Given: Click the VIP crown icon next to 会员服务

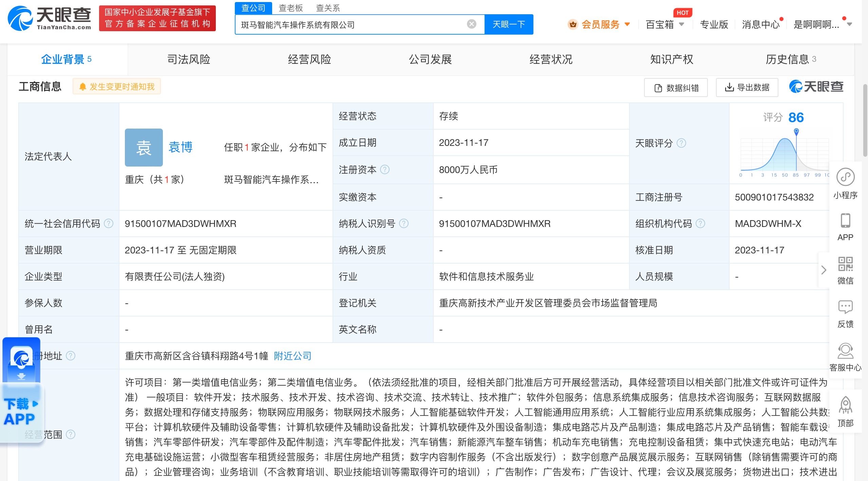Looking at the screenshot, I should (573, 24).
